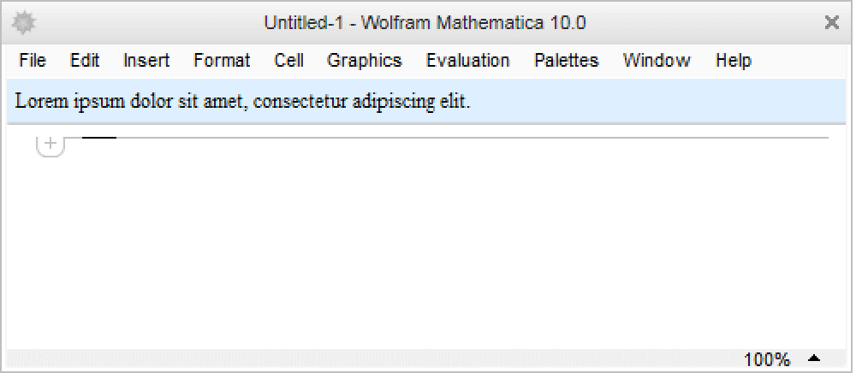Open the File menu
This screenshot has height=373, width=868.
[x=32, y=61]
